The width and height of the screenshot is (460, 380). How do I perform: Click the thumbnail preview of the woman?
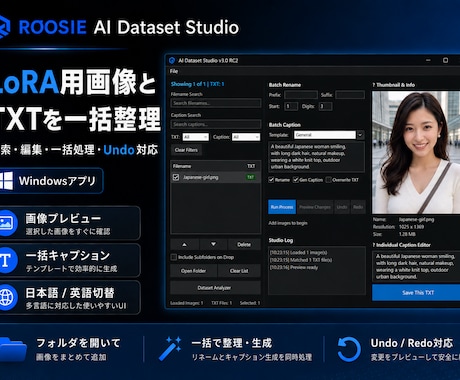click(x=416, y=153)
